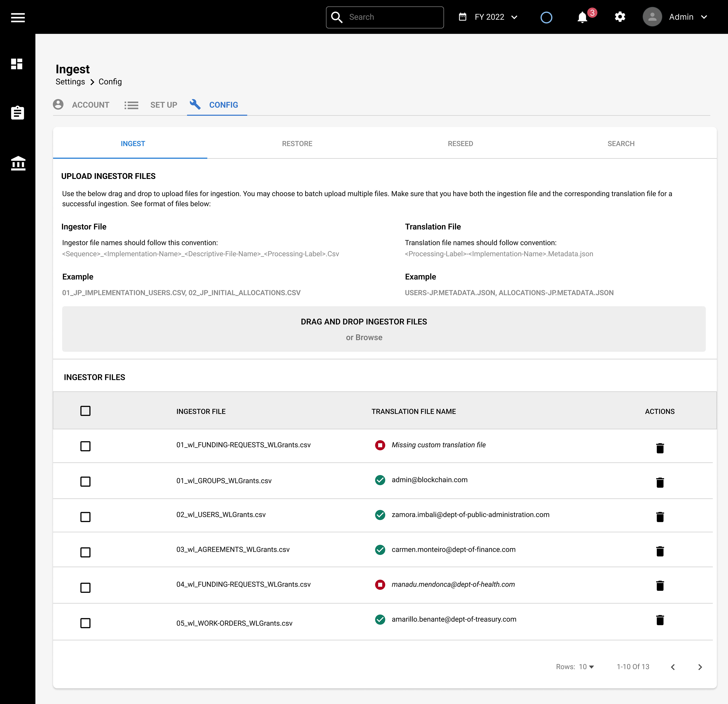Check the 05_wl_WORK-ORDERS_WLGrants.csv row checkbox

click(86, 623)
